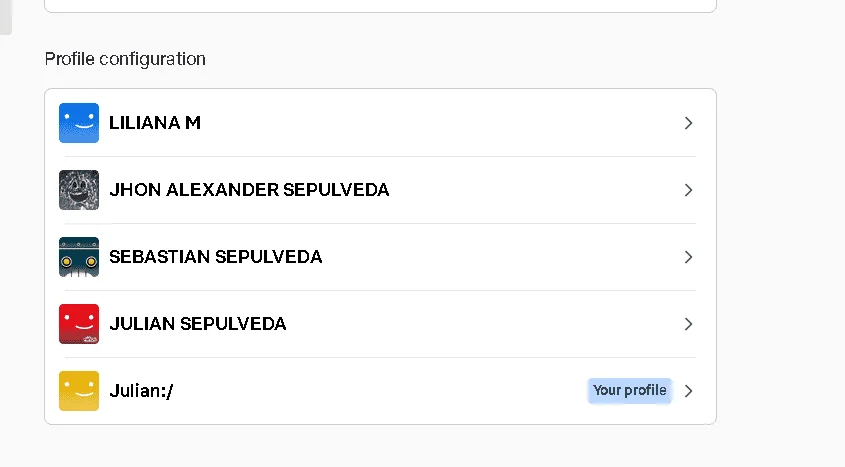Click the Profile configuration heading

[125, 59]
